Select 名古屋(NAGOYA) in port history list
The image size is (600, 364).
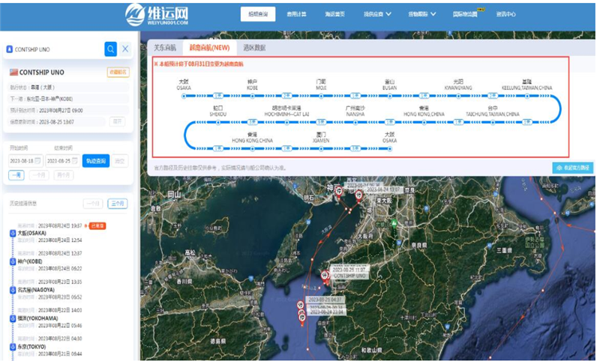tap(36, 290)
